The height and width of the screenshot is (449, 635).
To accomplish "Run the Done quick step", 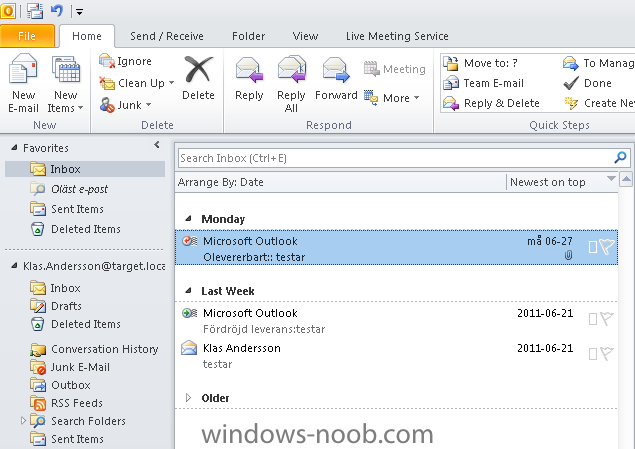I will tap(588, 83).
